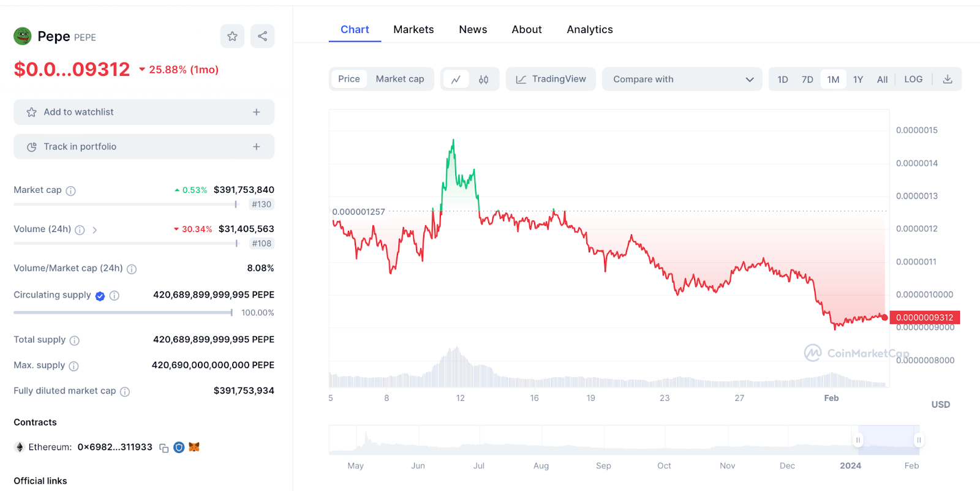
Task: Open the News tab
Action: (473, 29)
